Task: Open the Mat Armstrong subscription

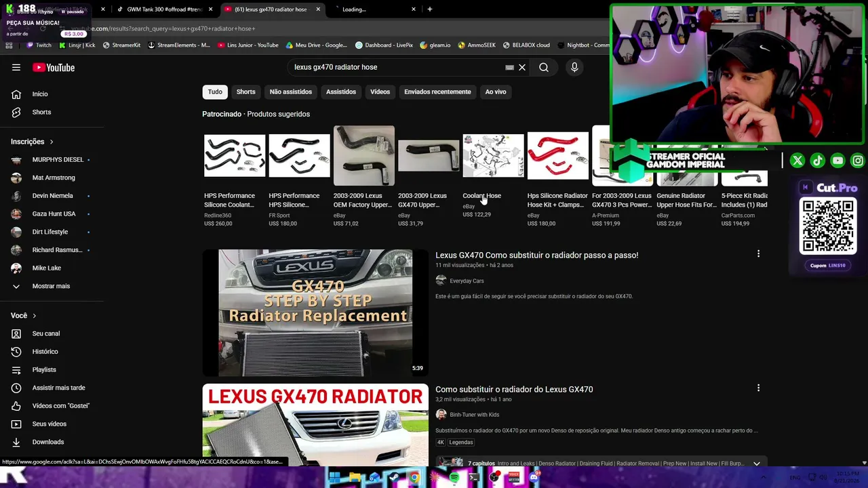Action: pyautogui.click(x=52, y=178)
